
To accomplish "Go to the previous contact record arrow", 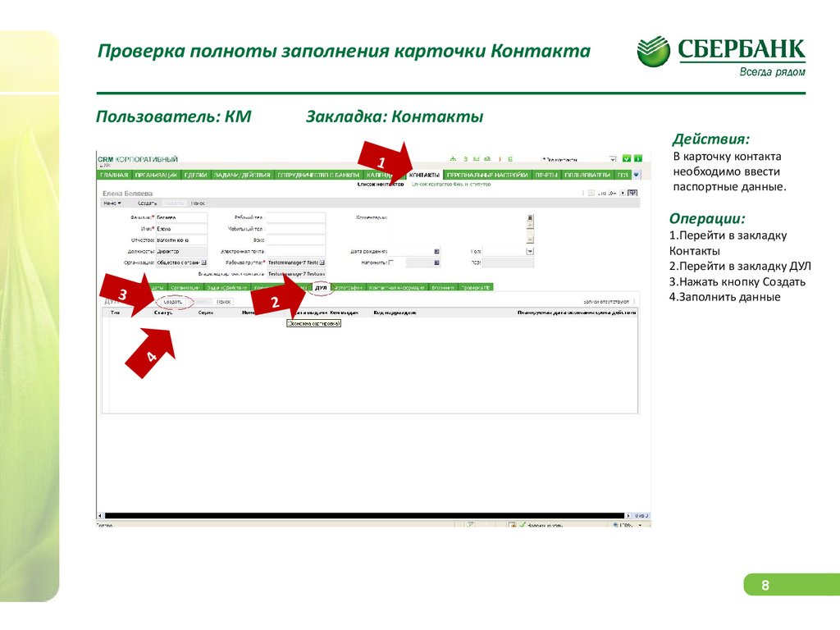I will (x=591, y=193).
